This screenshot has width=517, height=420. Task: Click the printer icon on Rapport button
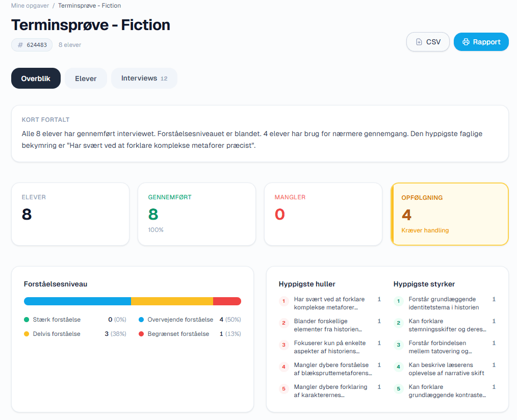tap(466, 42)
